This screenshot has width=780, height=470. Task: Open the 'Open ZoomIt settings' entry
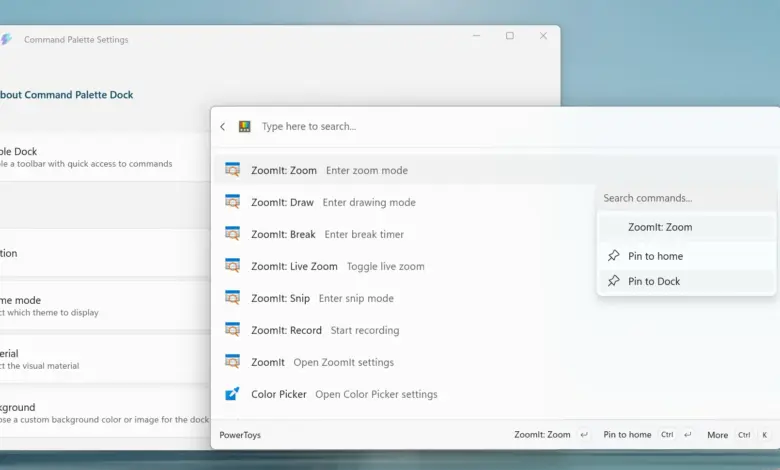pos(495,362)
